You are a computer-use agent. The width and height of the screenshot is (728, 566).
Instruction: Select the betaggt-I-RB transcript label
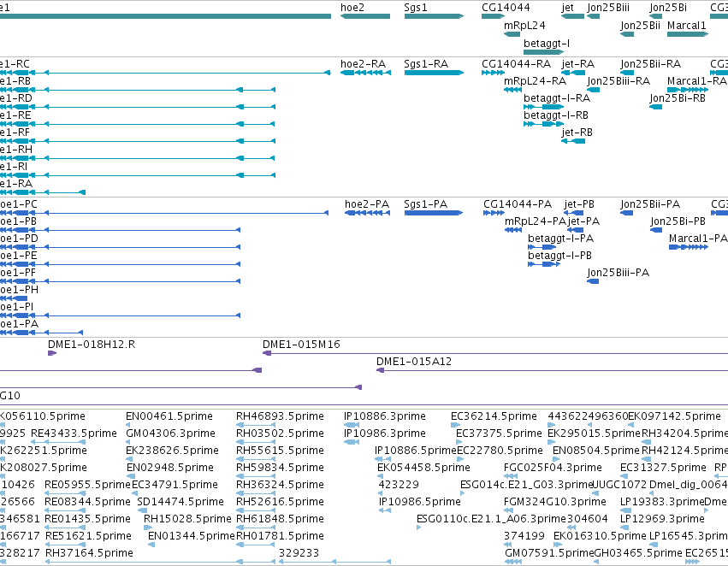(556, 115)
